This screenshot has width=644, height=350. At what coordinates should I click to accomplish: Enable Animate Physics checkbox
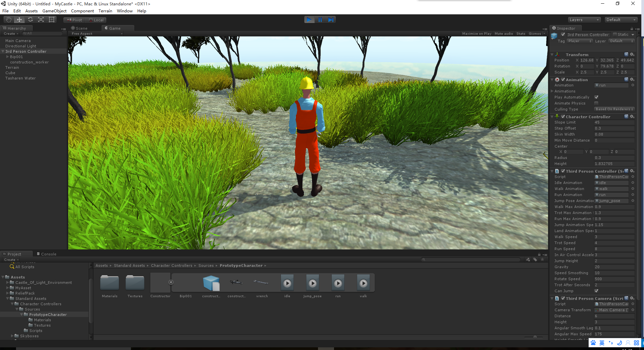point(596,103)
